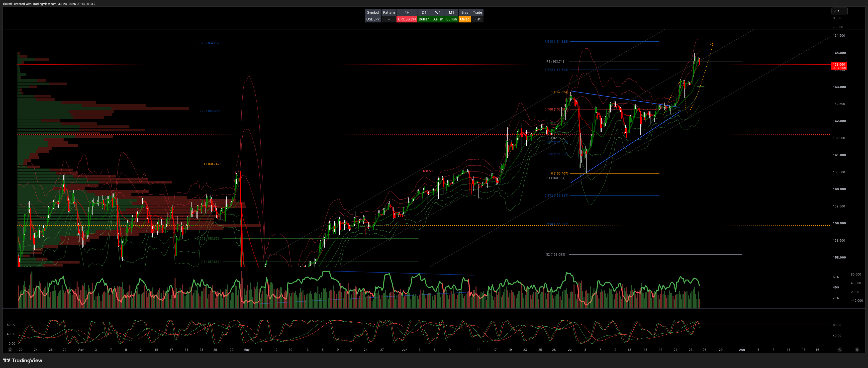Click the 60K volume axis label
This screenshot has width=868, height=368.
[836, 277]
